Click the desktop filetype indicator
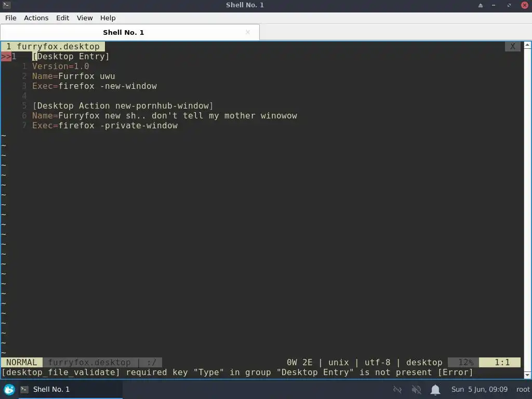532x399 pixels. click(424, 362)
